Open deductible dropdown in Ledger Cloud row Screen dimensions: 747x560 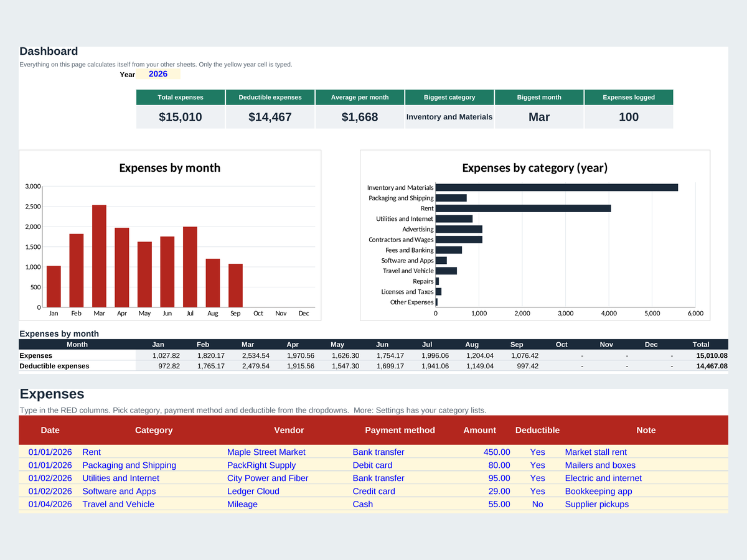pos(537,491)
